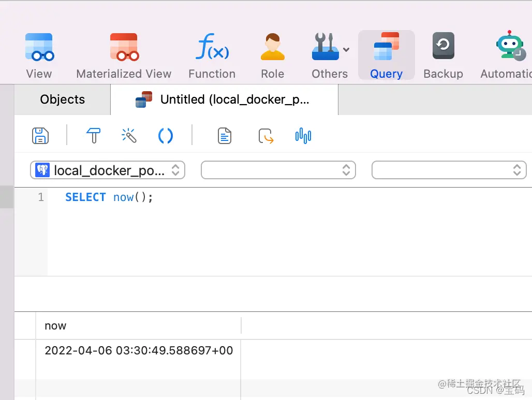
Task: Click the text preview icon above the editor
Action: 224,135
